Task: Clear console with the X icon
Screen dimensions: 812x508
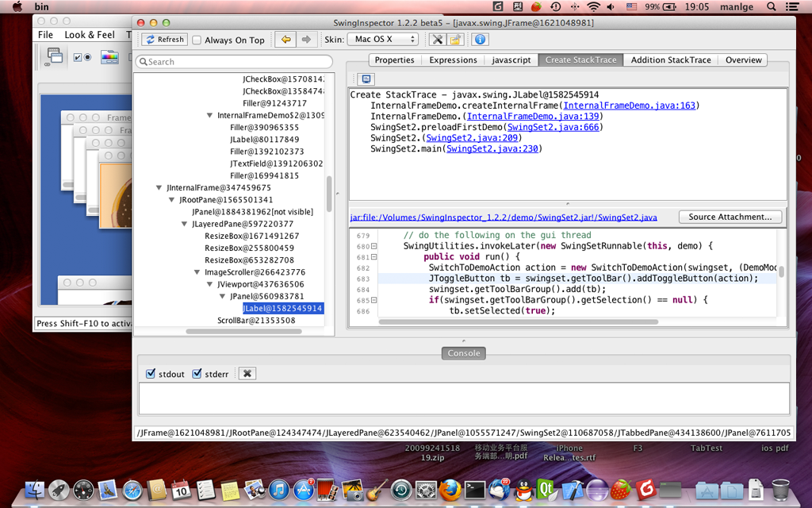Action: pyautogui.click(x=247, y=374)
